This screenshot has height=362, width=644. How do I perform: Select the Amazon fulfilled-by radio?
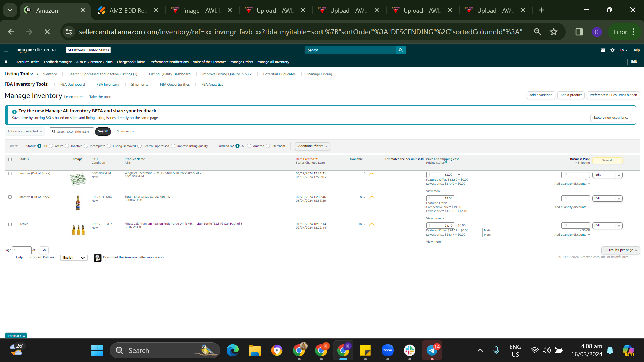click(249, 146)
